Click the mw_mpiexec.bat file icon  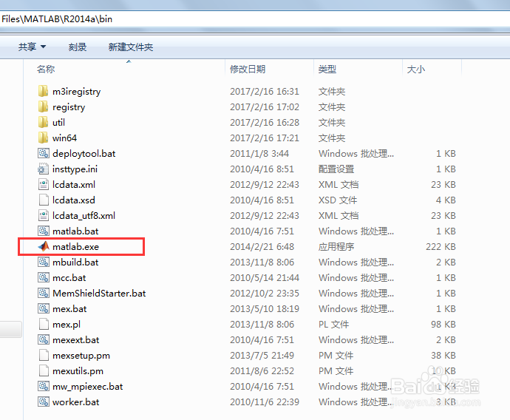pos(44,386)
